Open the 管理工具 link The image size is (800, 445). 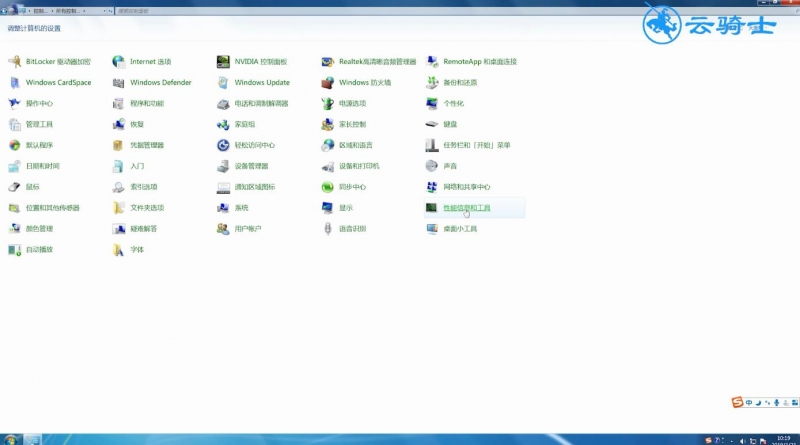pos(39,125)
